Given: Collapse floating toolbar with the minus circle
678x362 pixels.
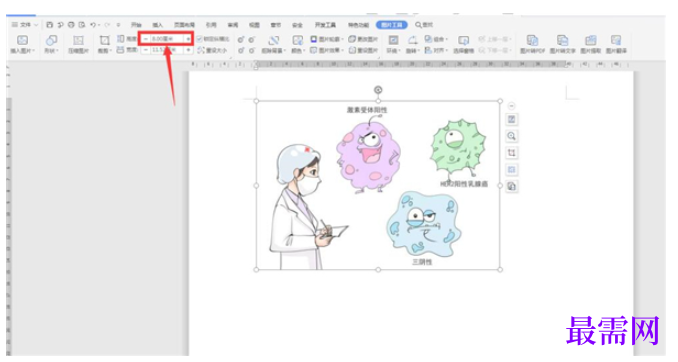Looking at the screenshot, I should [x=511, y=106].
